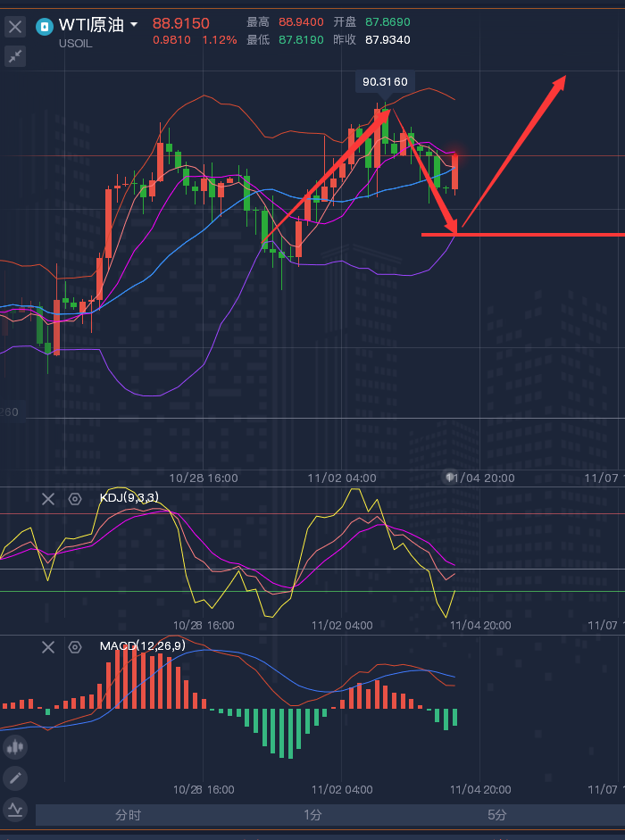Click the USOIL ticker label
625x840 pixels.
click(x=76, y=44)
